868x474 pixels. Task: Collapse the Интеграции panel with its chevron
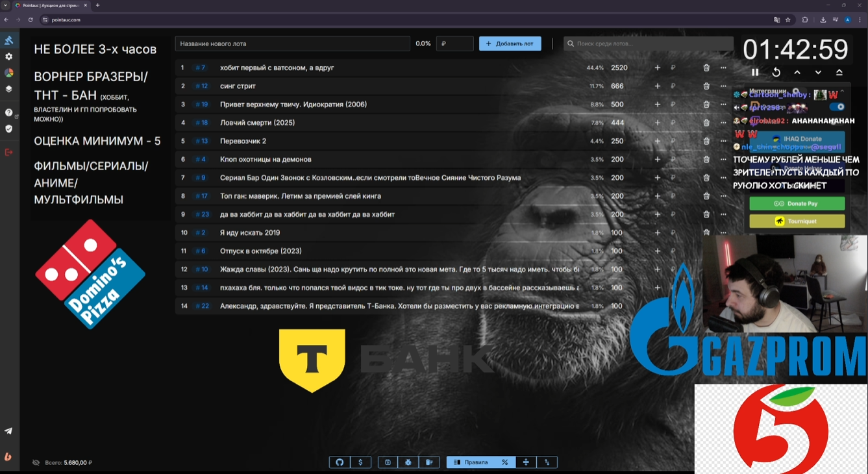[x=842, y=92]
